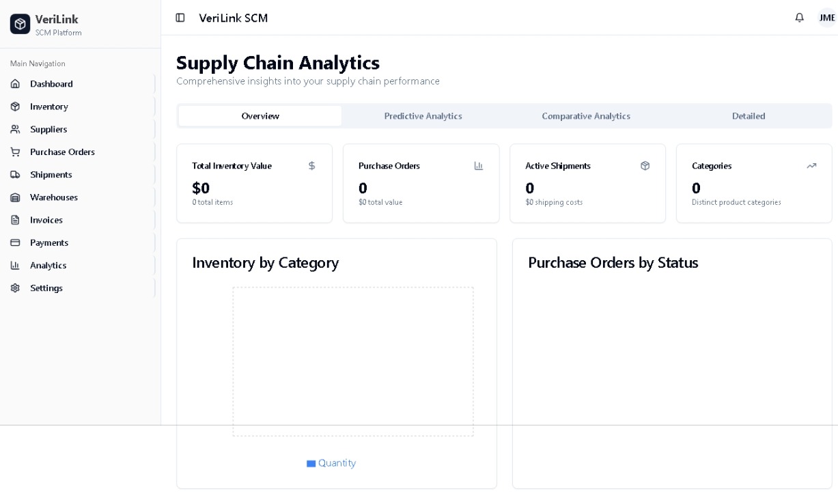Select the Overview tab
Viewport: 838px width, 504px height.
(260, 116)
